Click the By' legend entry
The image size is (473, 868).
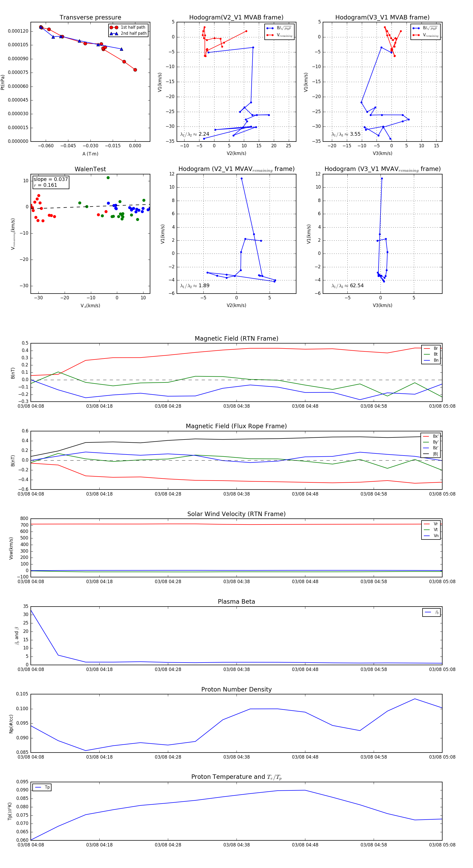[x=431, y=442]
